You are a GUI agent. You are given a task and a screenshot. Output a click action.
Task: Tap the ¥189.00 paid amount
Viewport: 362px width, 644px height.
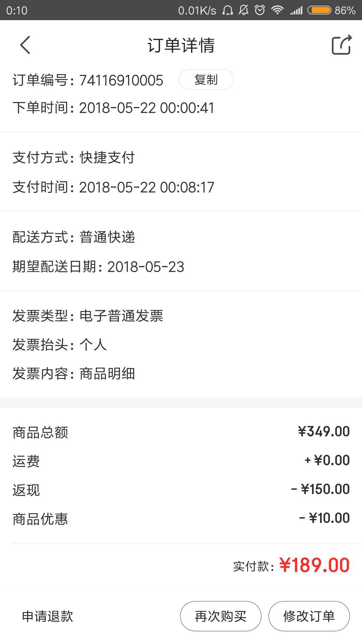pyautogui.click(x=314, y=565)
